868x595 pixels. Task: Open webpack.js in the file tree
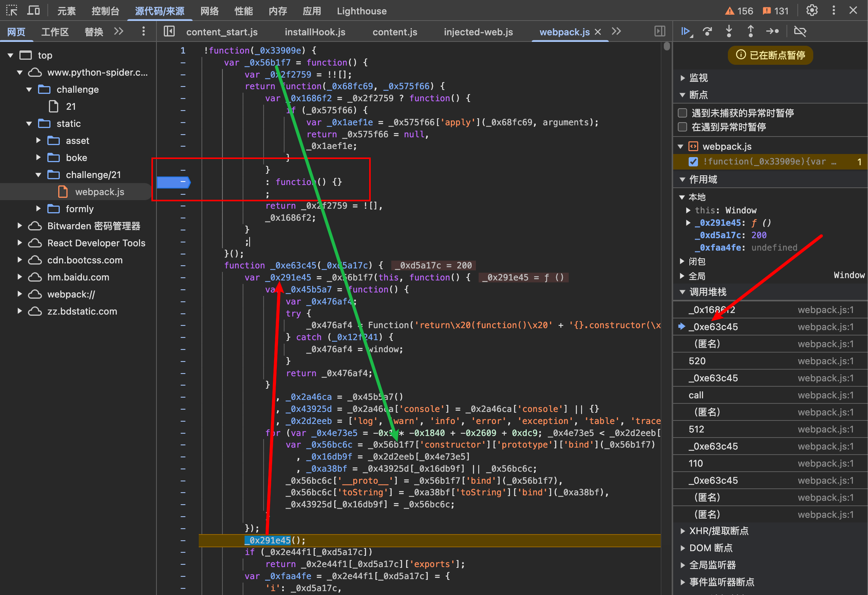coord(99,192)
